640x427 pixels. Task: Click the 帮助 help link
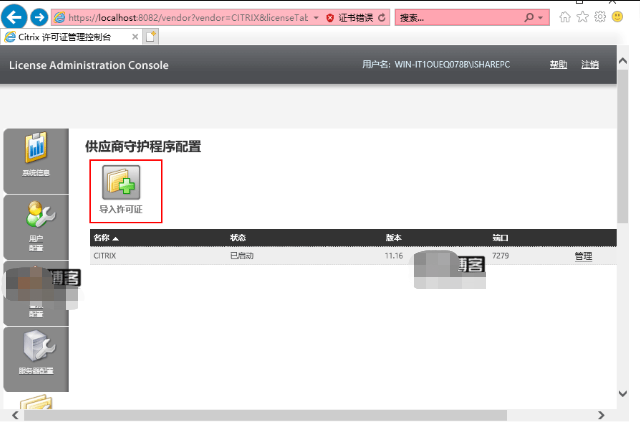point(558,64)
